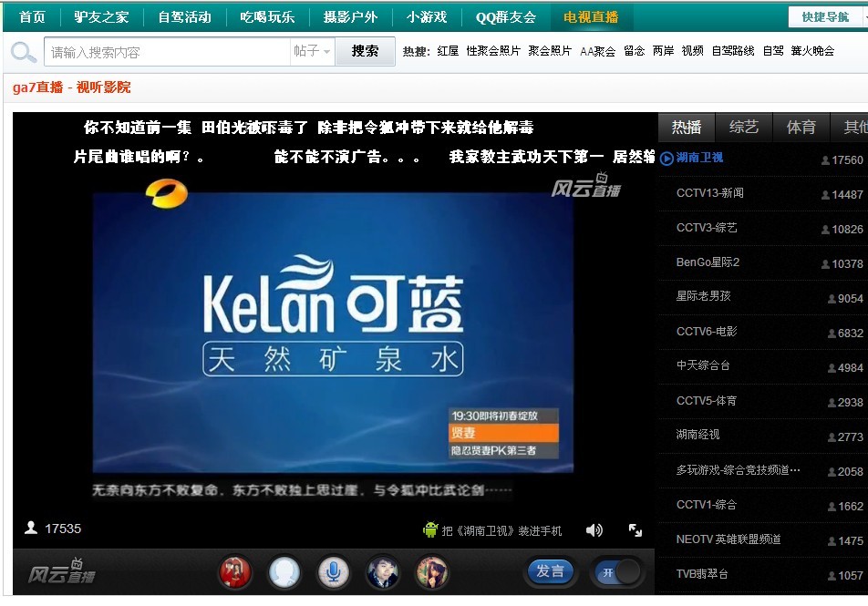Open the 摄影户外 nav tab
Screen dimensions: 868x606
[x=350, y=17]
